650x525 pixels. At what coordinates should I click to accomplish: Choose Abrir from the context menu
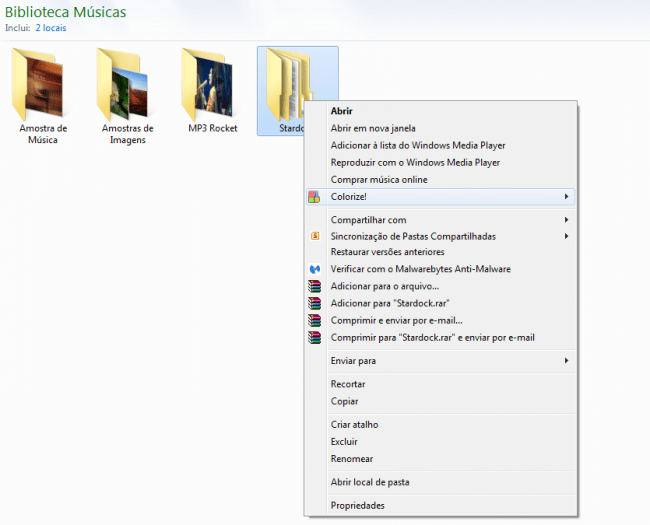pyautogui.click(x=341, y=111)
